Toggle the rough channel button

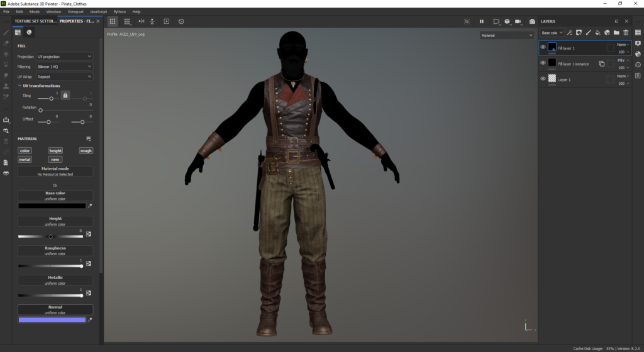coord(86,151)
